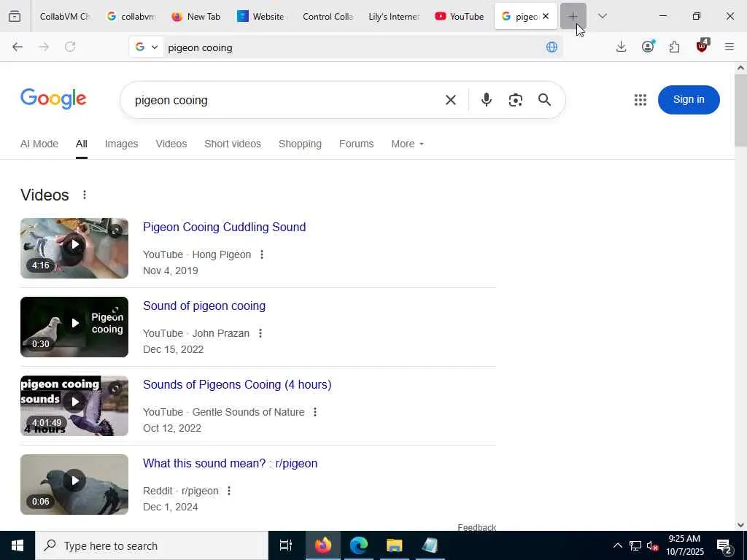Open a new tab with plus button
747x560 pixels.
(x=573, y=16)
